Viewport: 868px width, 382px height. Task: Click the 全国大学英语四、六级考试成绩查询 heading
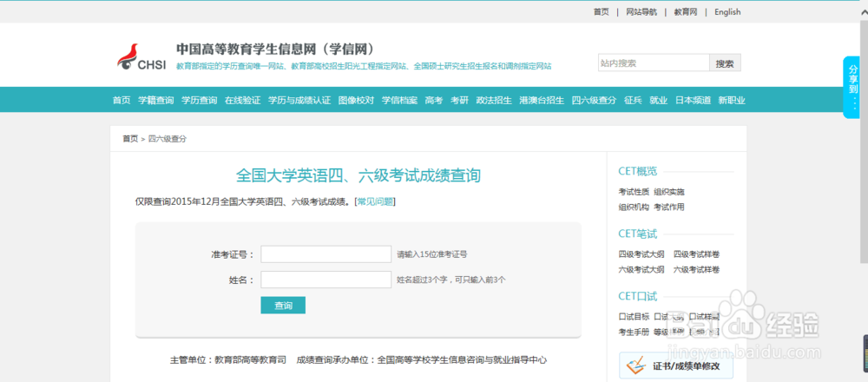(358, 176)
